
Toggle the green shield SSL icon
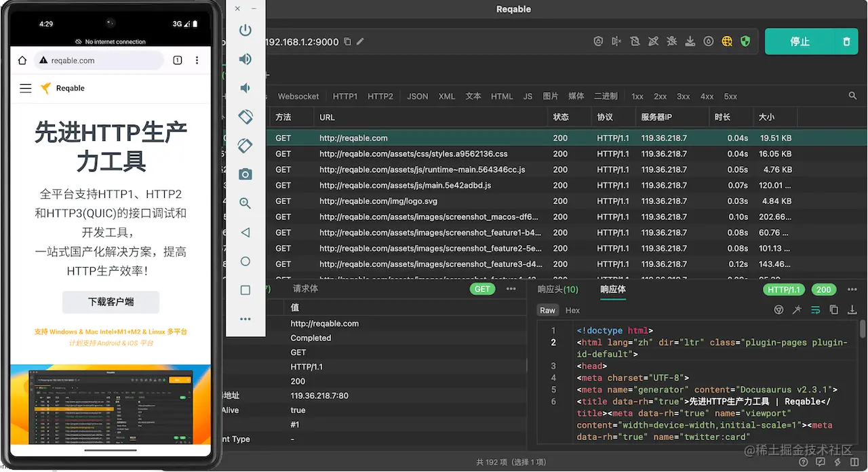(745, 41)
